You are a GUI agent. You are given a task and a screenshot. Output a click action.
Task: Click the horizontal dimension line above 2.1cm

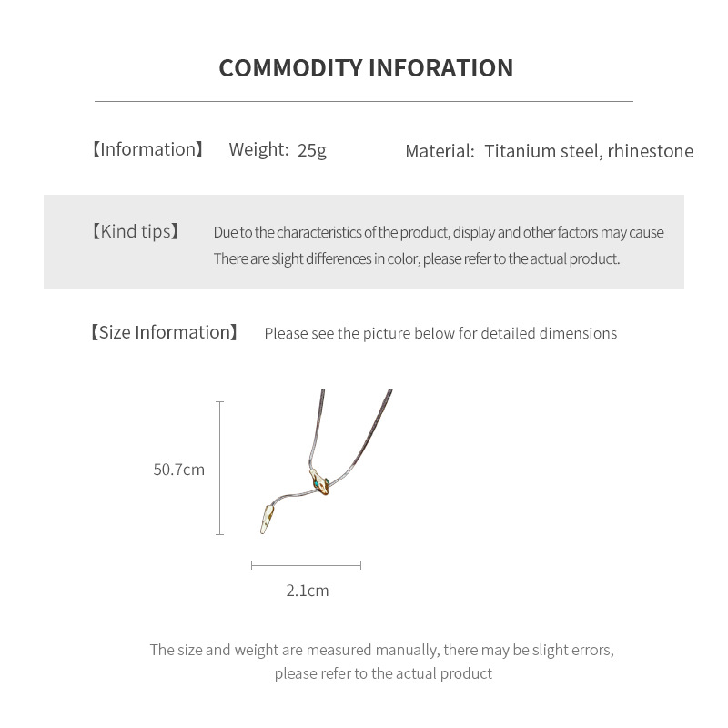pyautogui.click(x=307, y=566)
